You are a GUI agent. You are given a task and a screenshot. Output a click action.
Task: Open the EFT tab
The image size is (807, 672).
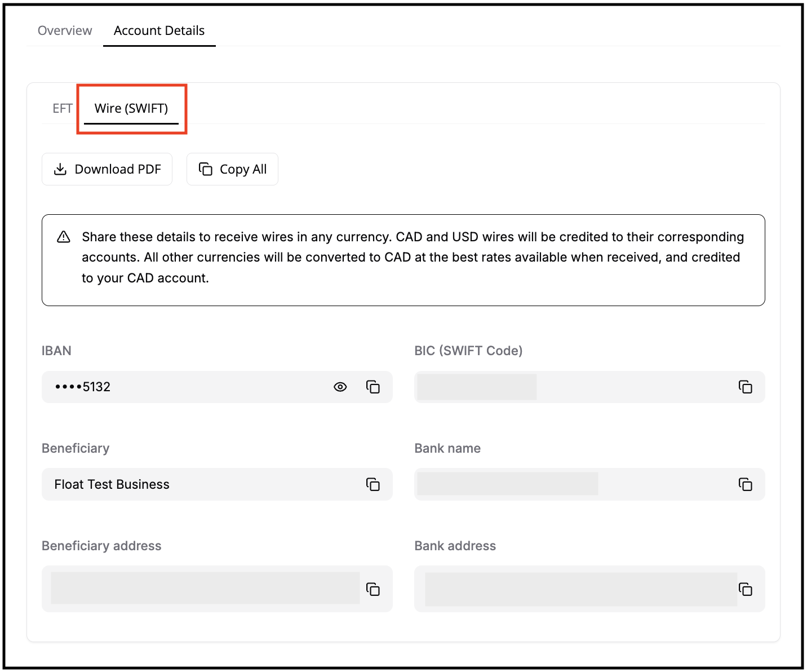coord(62,108)
